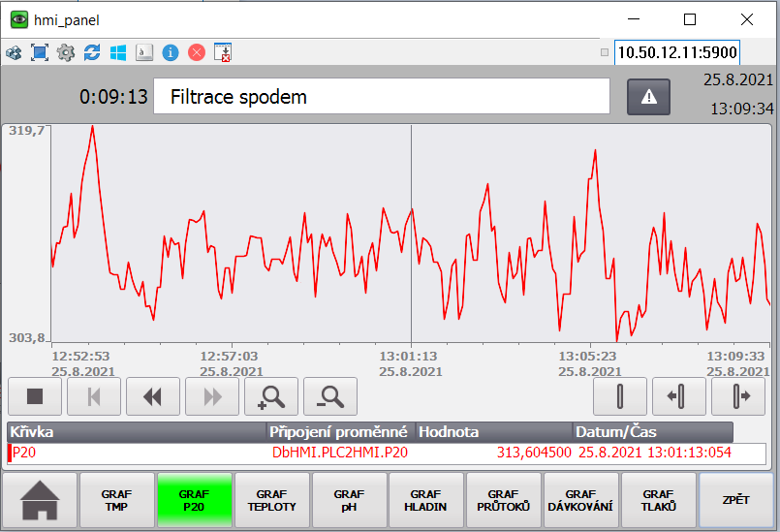780x532 pixels.
Task: Toggle the chart ruler cursor button
Action: (x=620, y=396)
